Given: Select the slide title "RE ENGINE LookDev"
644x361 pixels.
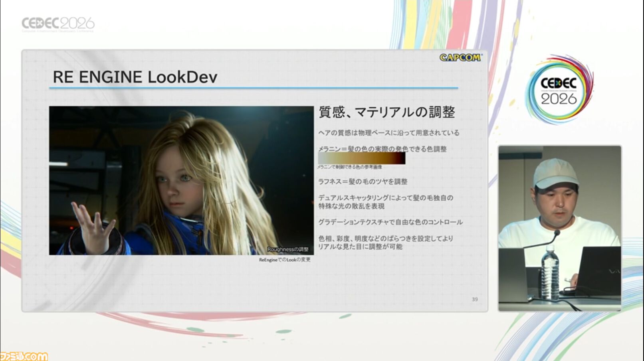Looking at the screenshot, I should 135,77.
